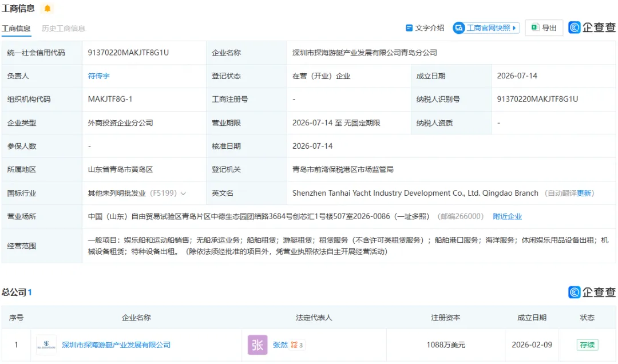The height and width of the screenshot is (364, 618).
Task: Click the 导出 export button
Action: (x=544, y=28)
